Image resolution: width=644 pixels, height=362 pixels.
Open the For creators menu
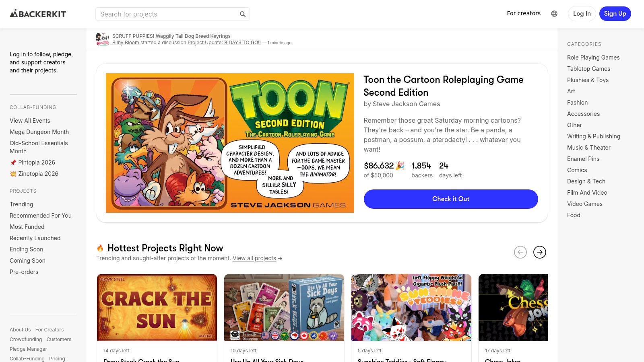pos(524,13)
